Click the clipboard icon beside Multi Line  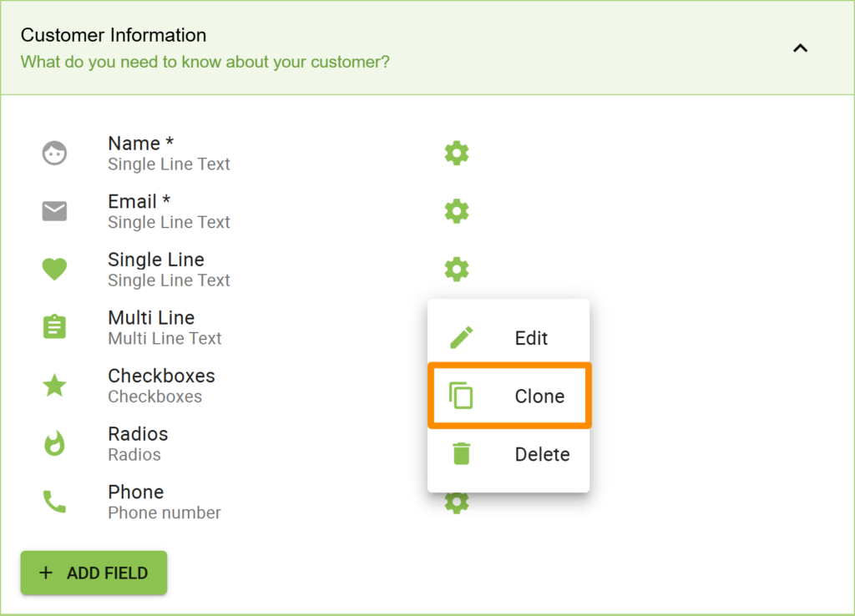54,327
